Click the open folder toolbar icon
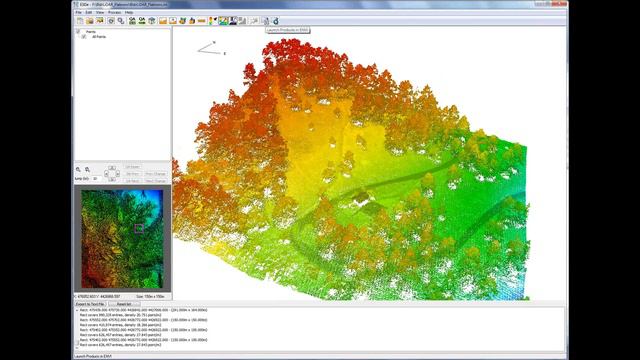The width and height of the screenshot is (640, 360). (90, 21)
